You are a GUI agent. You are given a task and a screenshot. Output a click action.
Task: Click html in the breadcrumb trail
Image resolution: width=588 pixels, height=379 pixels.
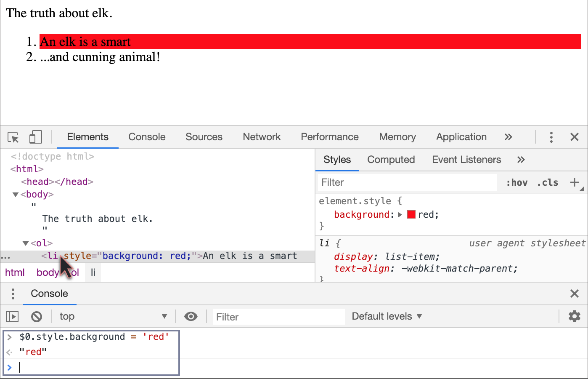coord(15,272)
